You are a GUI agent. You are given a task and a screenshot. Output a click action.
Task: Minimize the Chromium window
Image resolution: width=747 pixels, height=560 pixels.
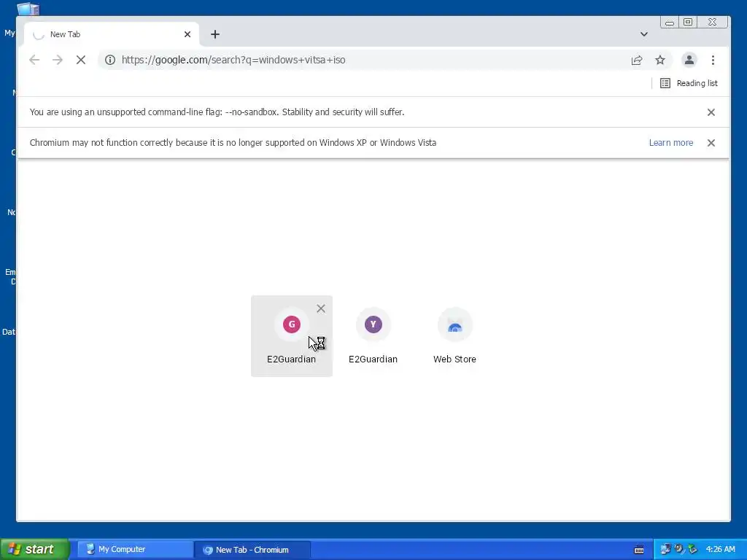(670, 23)
